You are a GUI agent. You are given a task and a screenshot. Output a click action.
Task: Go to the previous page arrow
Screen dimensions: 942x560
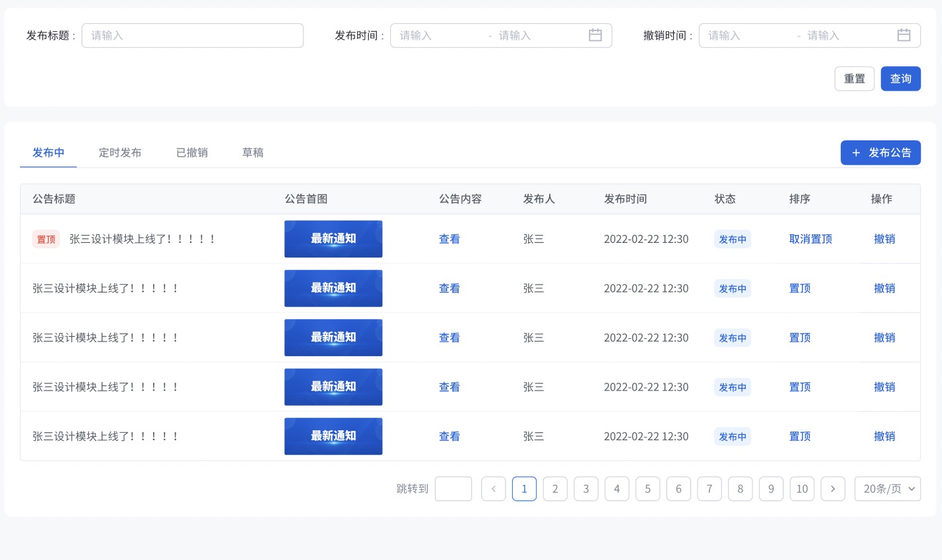point(494,489)
